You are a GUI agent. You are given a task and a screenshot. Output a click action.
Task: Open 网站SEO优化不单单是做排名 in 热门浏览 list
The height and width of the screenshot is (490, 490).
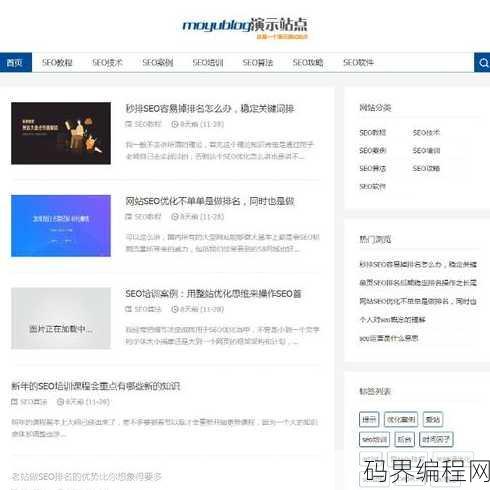pyautogui.click(x=418, y=301)
